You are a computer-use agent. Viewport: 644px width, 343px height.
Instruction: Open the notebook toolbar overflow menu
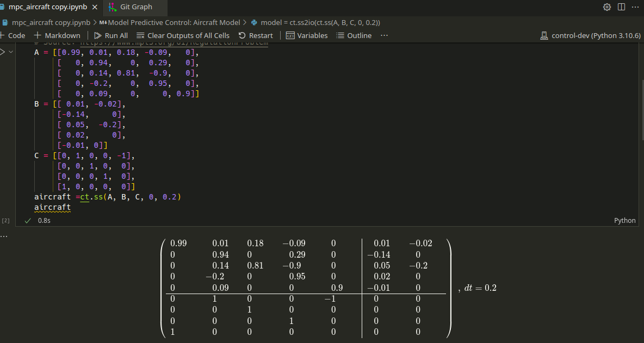tap(384, 35)
